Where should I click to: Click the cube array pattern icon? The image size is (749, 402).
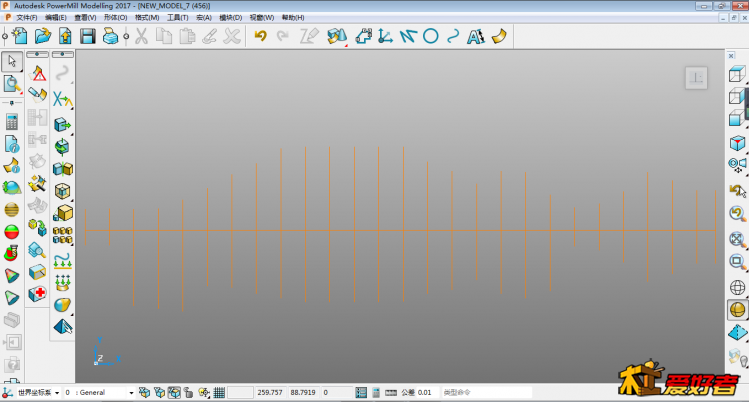pos(63,235)
